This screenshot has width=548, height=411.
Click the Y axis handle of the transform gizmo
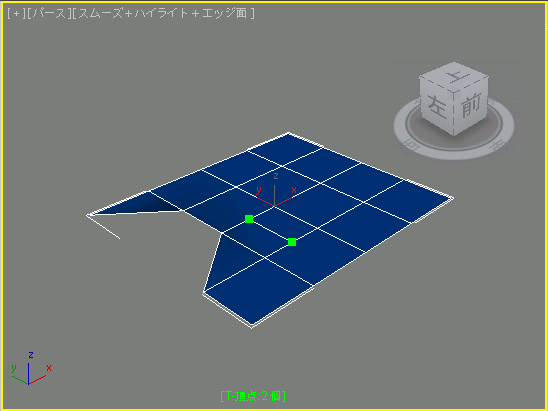(x=265, y=201)
